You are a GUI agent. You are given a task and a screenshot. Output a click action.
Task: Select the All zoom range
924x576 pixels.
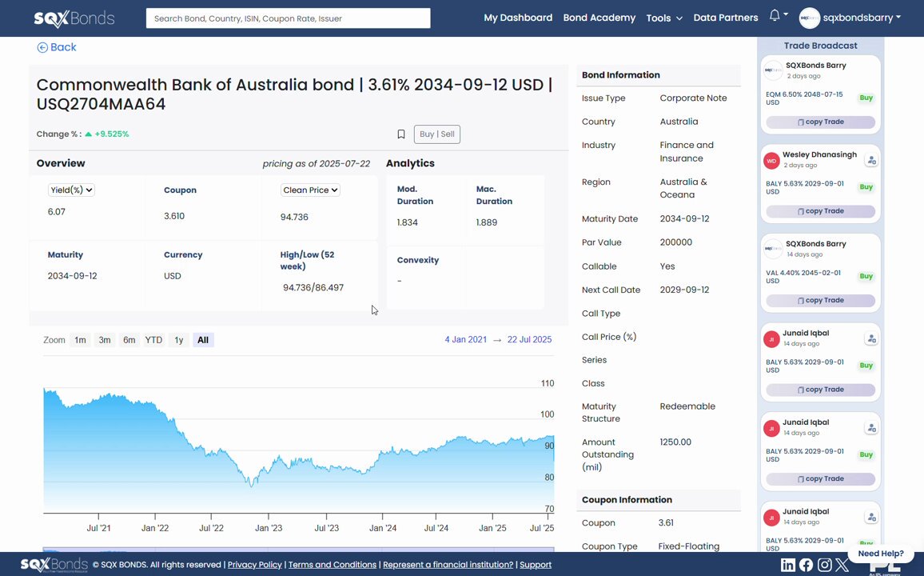[x=203, y=340]
